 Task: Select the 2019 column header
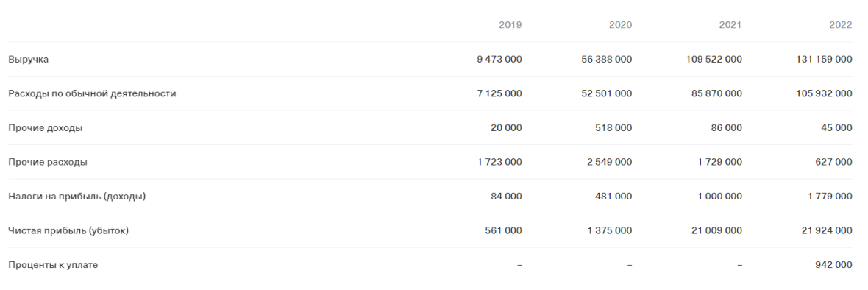click(510, 25)
